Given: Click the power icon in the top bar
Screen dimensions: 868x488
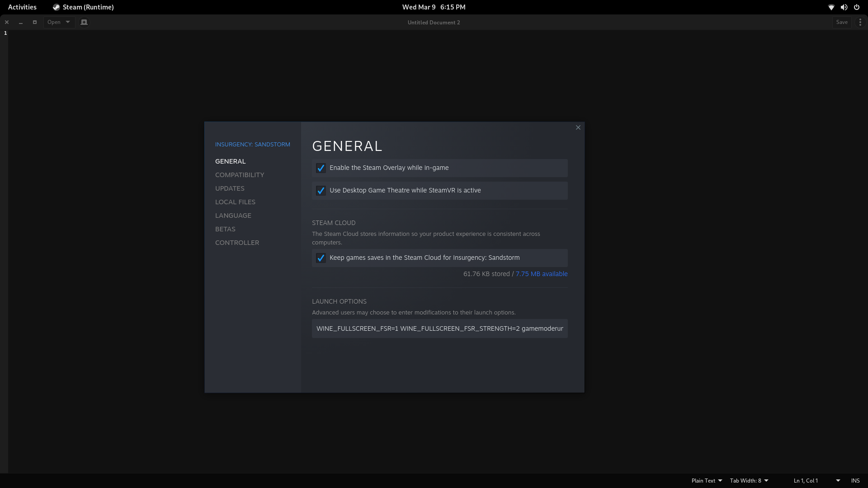Looking at the screenshot, I should tap(857, 7).
